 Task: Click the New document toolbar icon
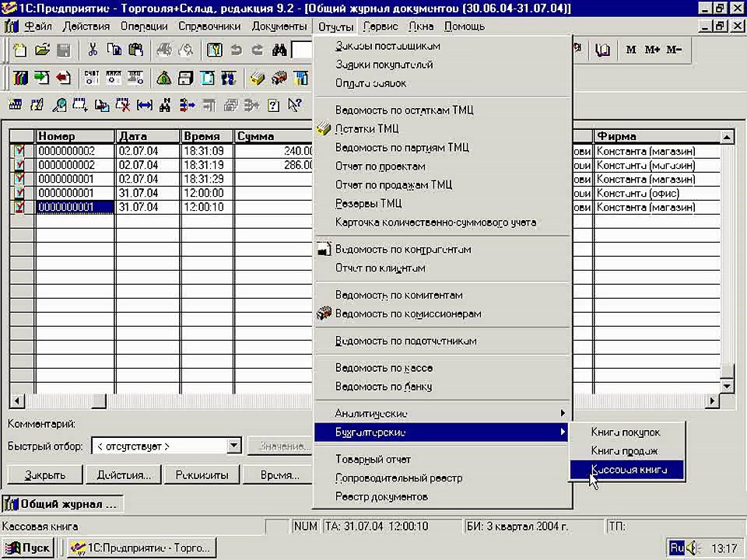[x=20, y=50]
